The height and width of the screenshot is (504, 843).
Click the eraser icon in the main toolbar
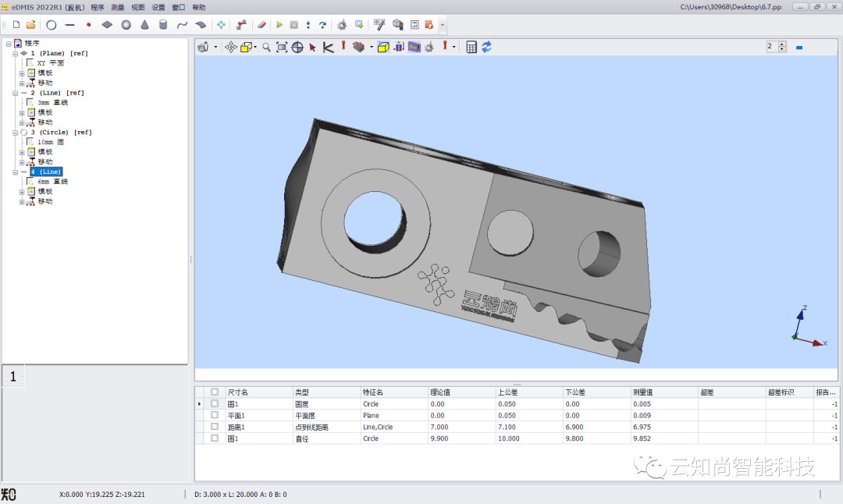pos(261,25)
